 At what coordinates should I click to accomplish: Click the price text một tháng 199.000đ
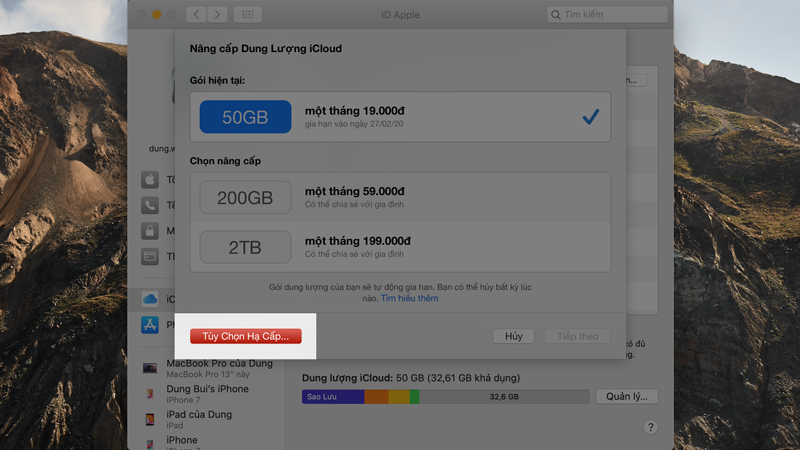tap(358, 241)
